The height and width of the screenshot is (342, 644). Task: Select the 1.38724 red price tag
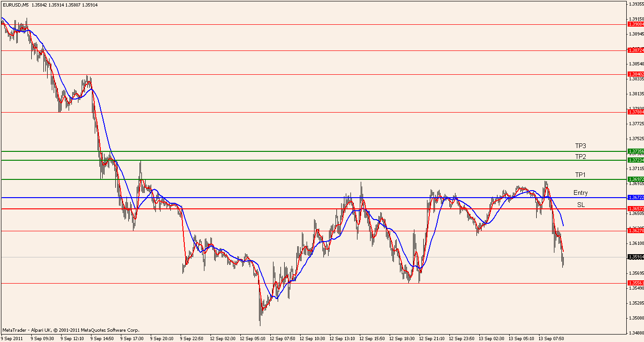point(636,50)
